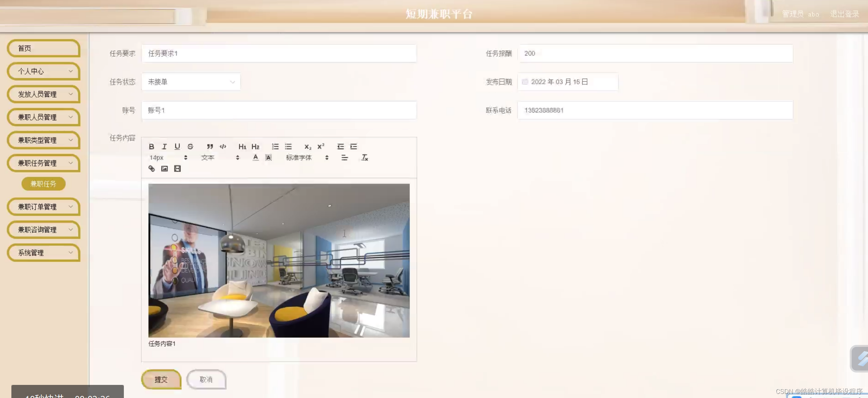
Task: Click the insert video icon
Action: point(177,169)
